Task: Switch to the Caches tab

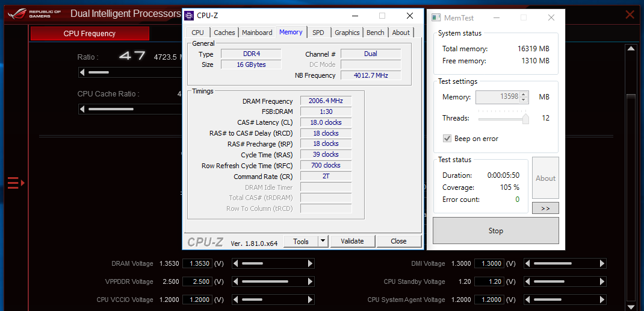Action: pyautogui.click(x=224, y=33)
